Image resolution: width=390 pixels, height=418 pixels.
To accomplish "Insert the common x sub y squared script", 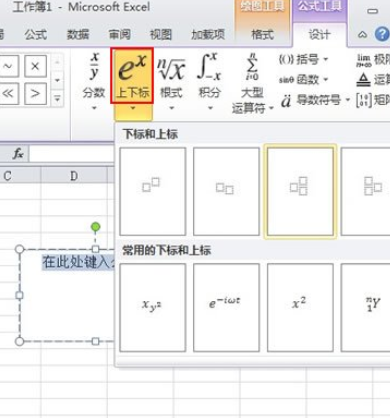I will coord(153,307).
